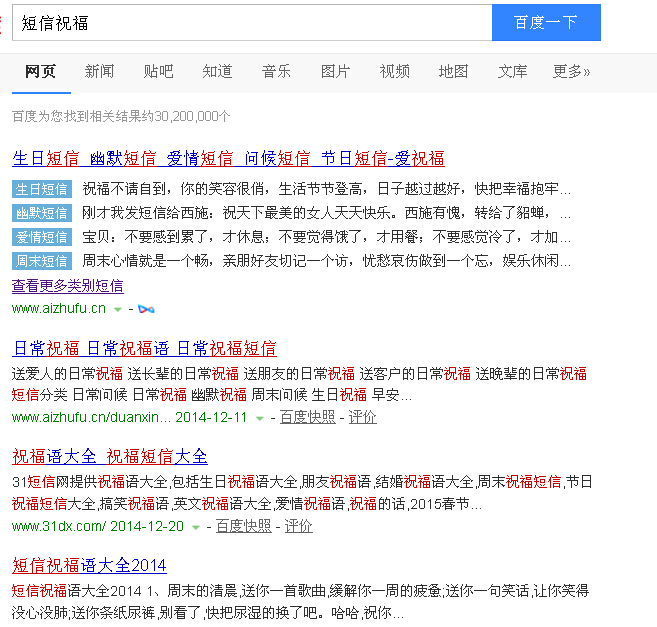Expand the 更多» menu
Viewport: 657px width, 627px height.
point(571,71)
